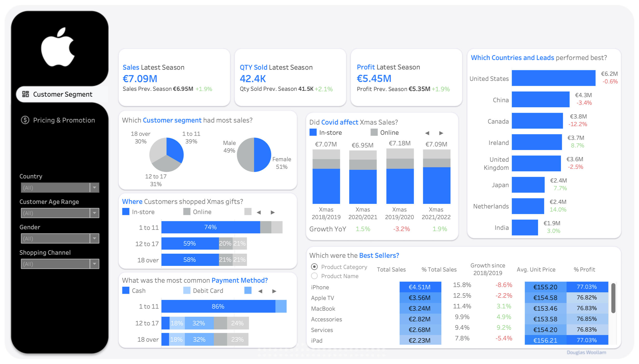Click payment method legend left arrow
This screenshot has width=639, height=364.
(x=260, y=291)
